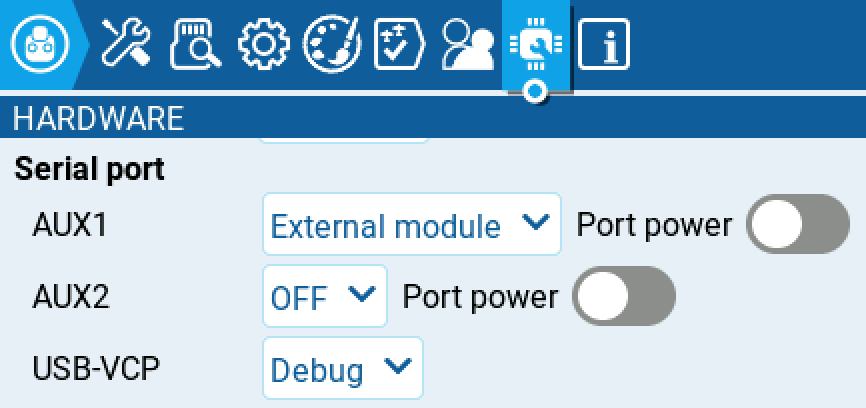Viewport: 866px width, 408px height.
Task: Open the Version info page
Action: pos(604,45)
